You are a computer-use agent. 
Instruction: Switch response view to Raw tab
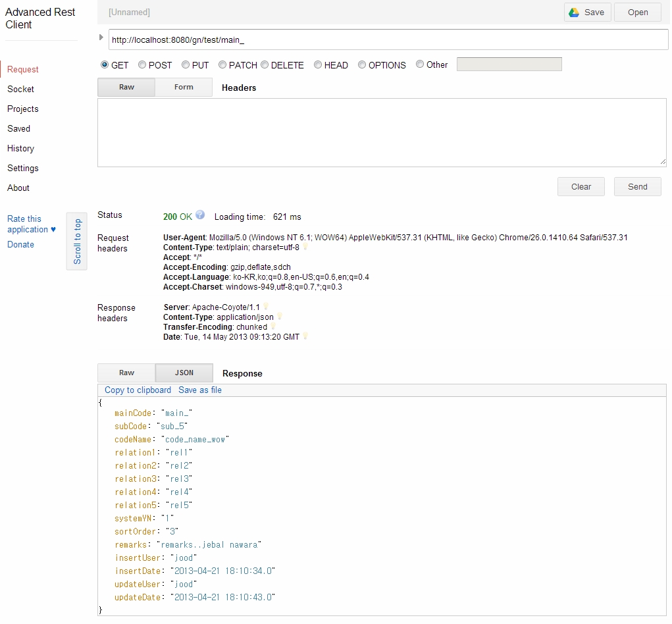tap(126, 373)
